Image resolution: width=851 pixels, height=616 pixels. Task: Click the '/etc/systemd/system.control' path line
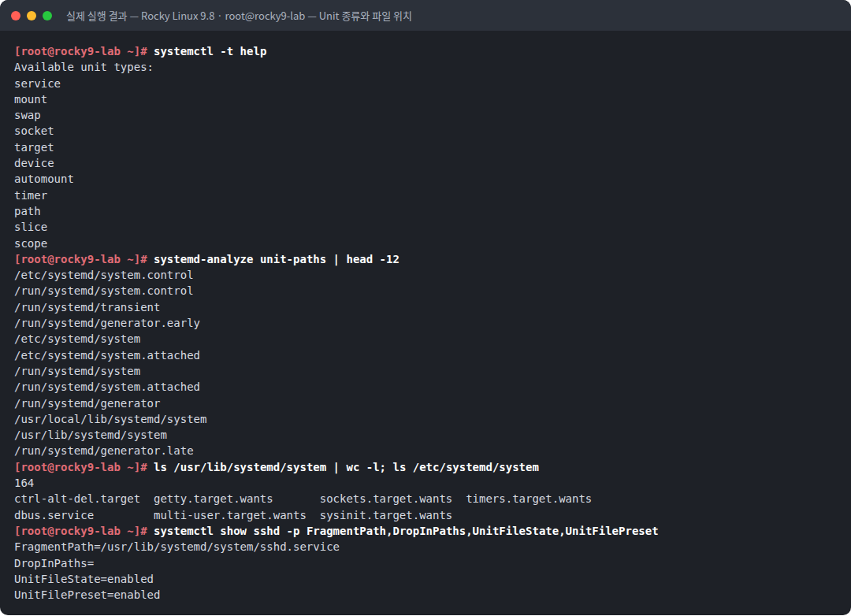[x=104, y=275]
